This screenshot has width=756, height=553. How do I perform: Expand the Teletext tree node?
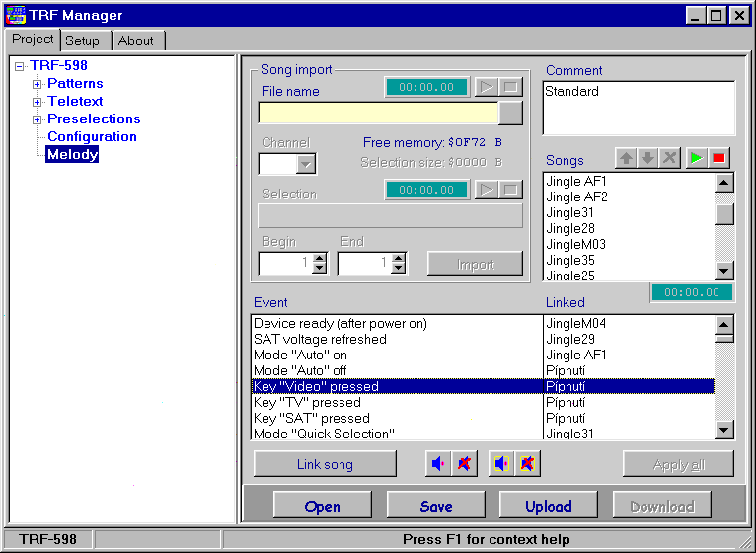pos(38,102)
